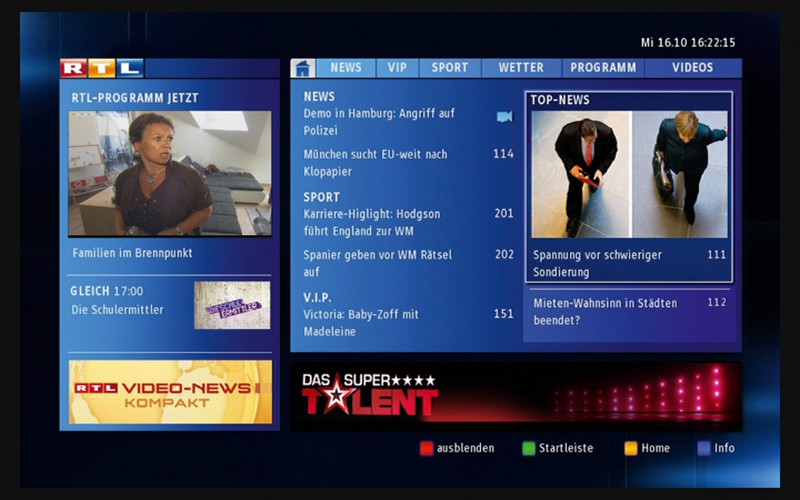The height and width of the screenshot is (500, 800).
Task: Open the live TV preview thumbnail
Action: click(x=170, y=173)
